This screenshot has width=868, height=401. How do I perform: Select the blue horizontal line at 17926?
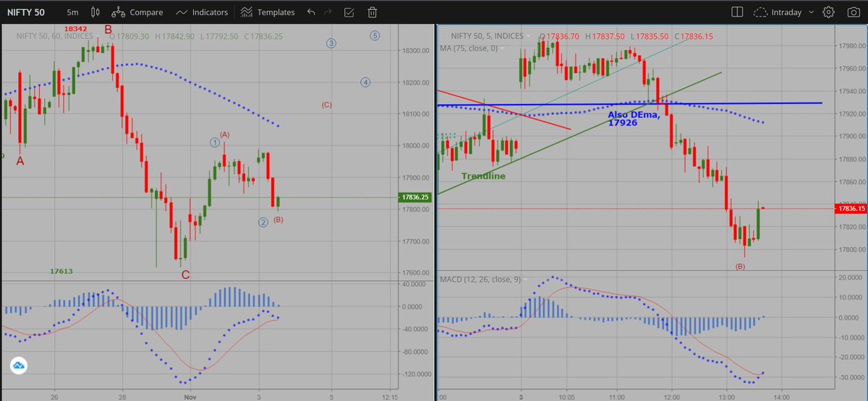630,104
